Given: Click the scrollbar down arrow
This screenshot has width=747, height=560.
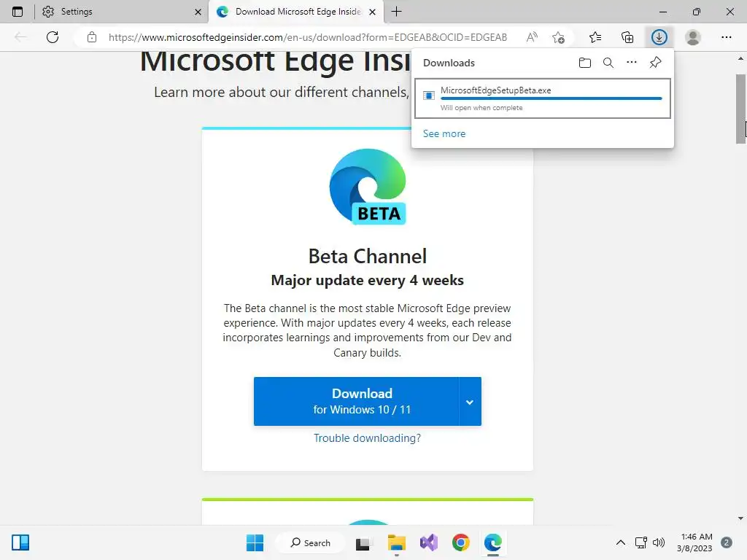Looking at the screenshot, I should click(x=741, y=518).
